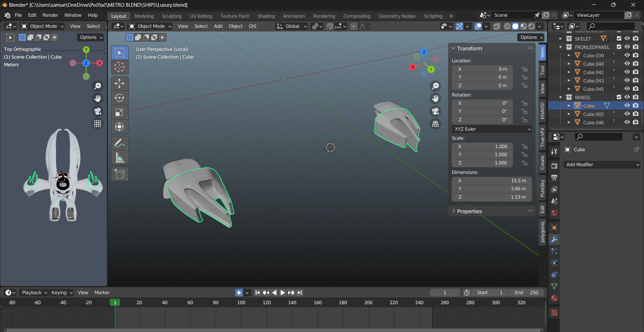Switch to rendered viewport shading

[x=532, y=26]
